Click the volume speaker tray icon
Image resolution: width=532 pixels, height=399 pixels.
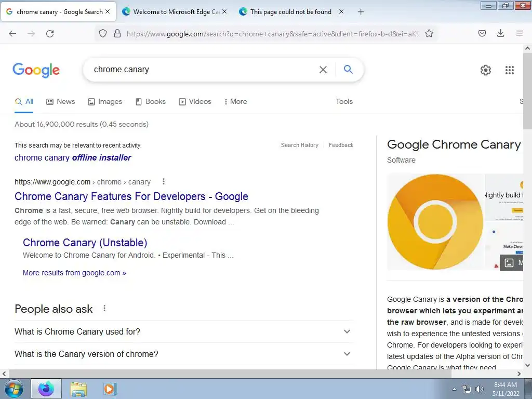(479, 389)
